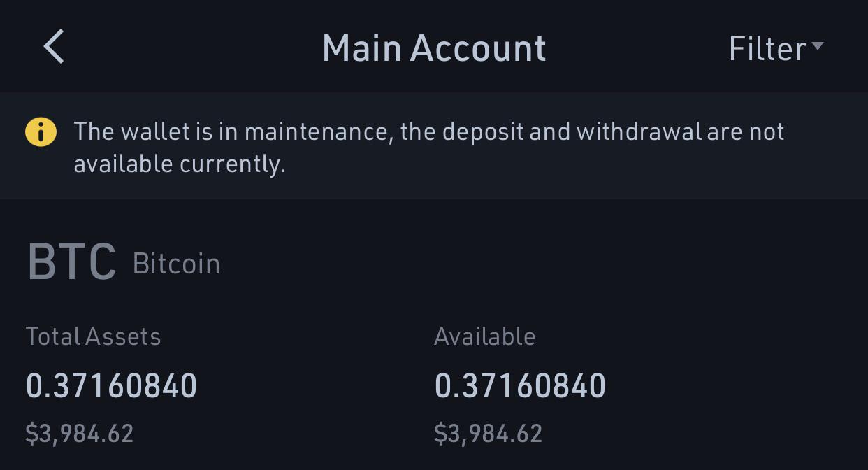Select the info icon beside the wallet notice
The image size is (868, 470).
(40, 131)
